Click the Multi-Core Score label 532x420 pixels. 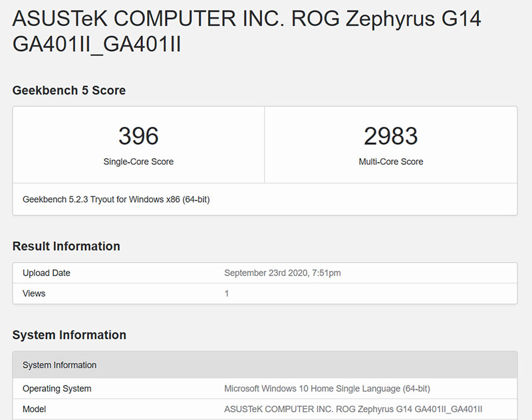coord(391,161)
